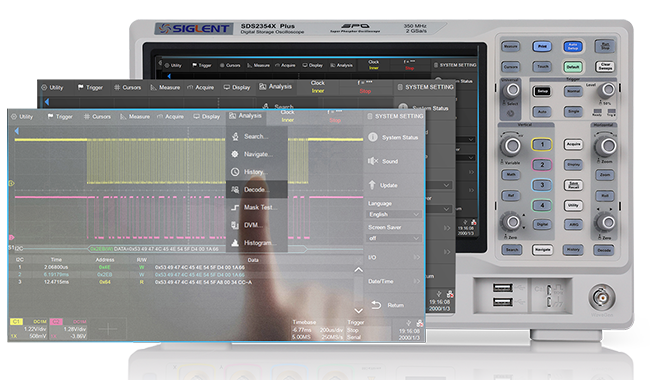Toggle the pink C2 channel box
The image size is (650, 380).
(56, 322)
